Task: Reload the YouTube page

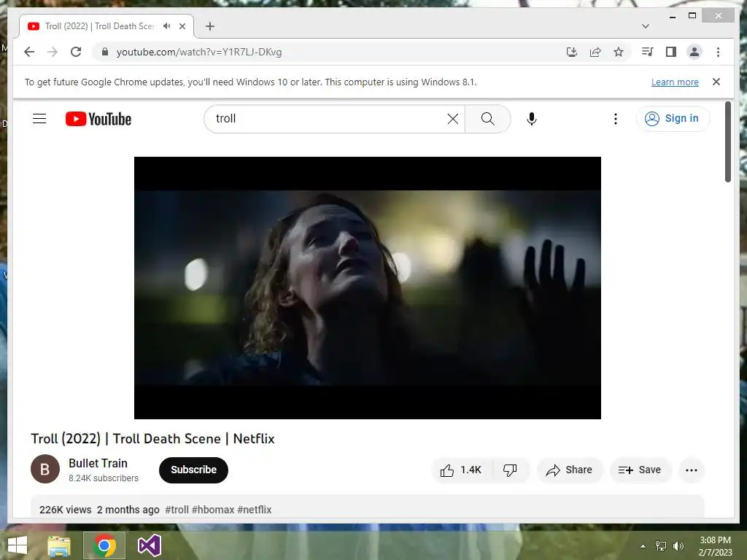Action: click(76, 52)
